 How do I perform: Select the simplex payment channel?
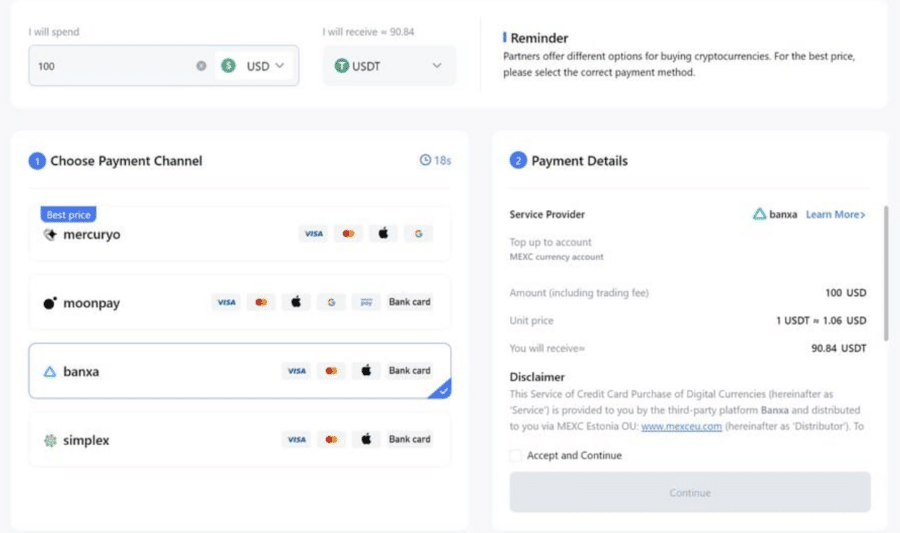coord(240,439)
